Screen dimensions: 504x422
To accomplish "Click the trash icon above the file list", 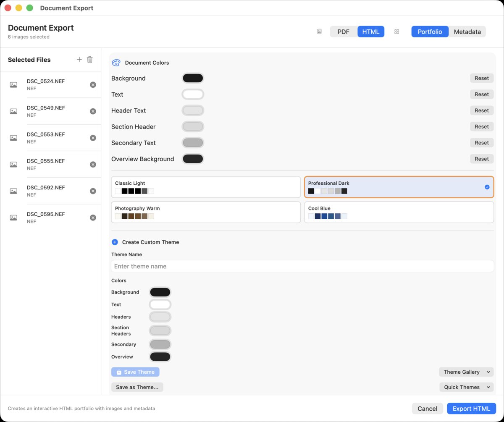I will pos(89,60).
